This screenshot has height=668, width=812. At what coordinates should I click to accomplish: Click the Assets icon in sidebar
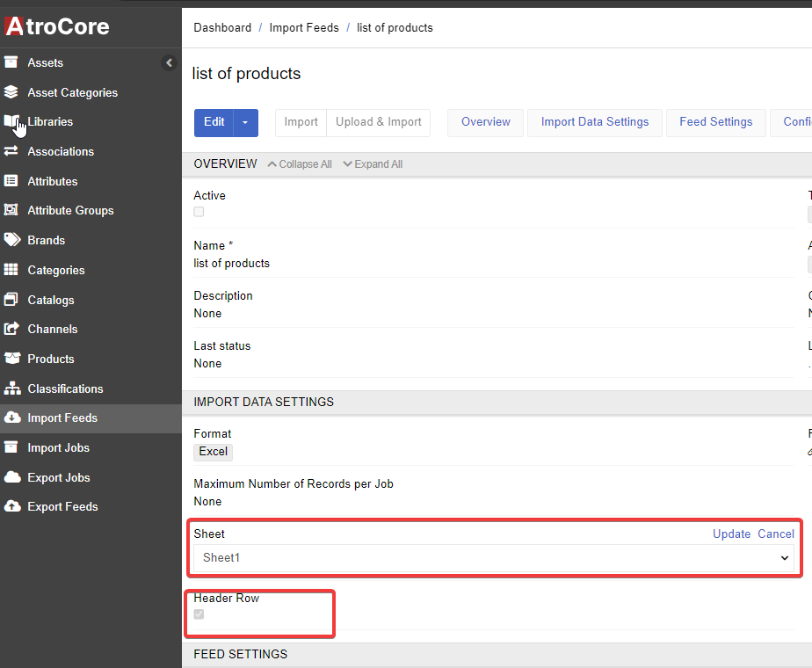pyautogui.click(x=11, y=62)
